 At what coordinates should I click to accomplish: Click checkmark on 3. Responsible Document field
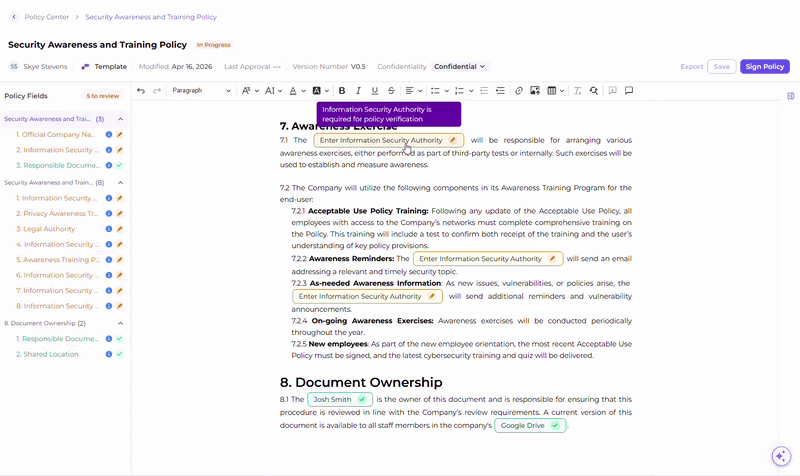(x=119, y=165)
